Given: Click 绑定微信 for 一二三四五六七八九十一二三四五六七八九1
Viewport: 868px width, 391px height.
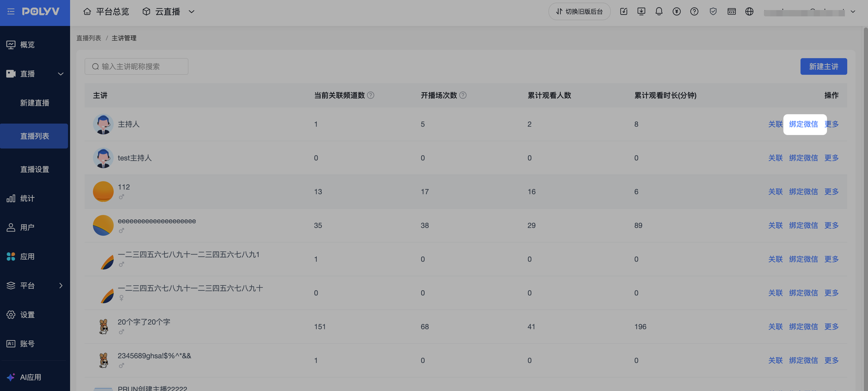Looking at the screenshot, I should point(803,259).
